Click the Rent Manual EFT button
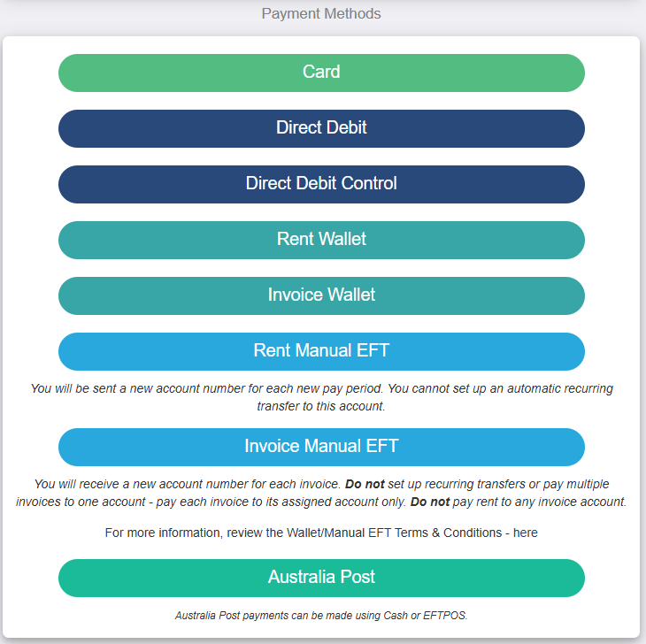 coord(321,351)
